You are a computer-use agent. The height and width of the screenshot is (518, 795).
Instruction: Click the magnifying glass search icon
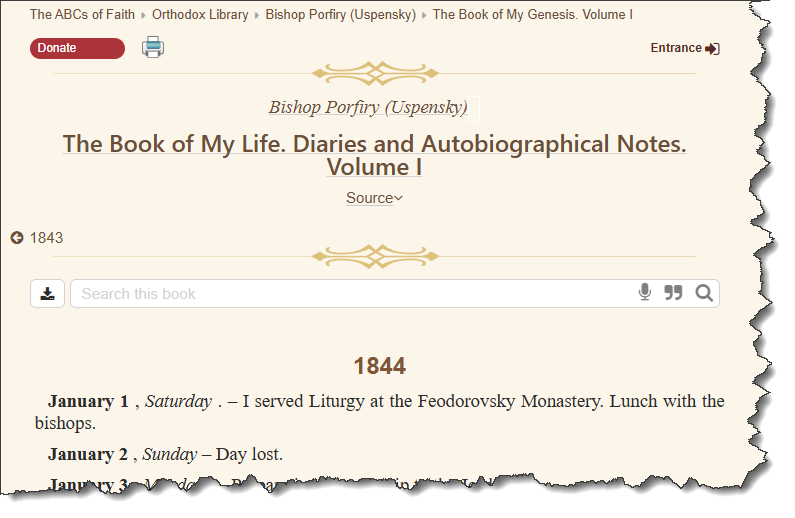pyautogui.click(x=704, y=293)
